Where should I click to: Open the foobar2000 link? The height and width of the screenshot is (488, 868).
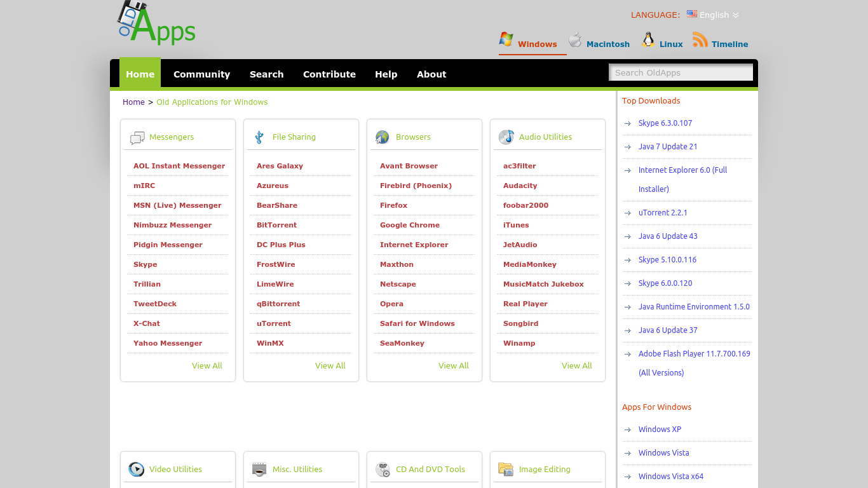526,205
